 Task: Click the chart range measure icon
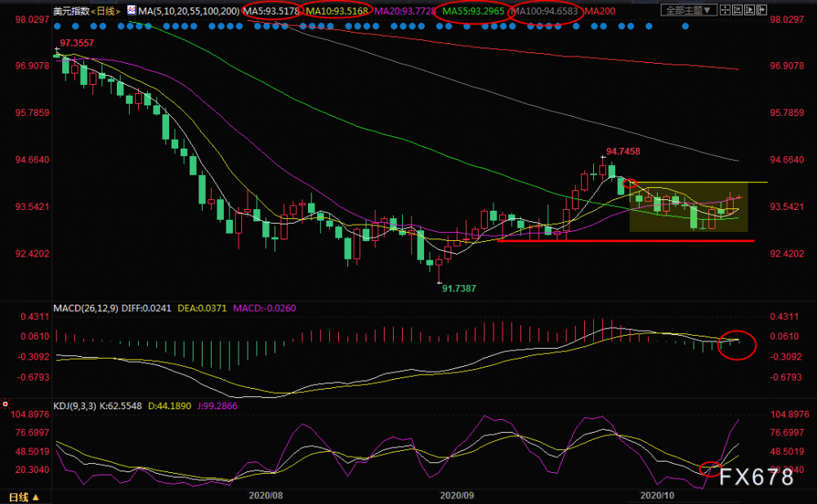pyautogui.click(x=737, y=10)
